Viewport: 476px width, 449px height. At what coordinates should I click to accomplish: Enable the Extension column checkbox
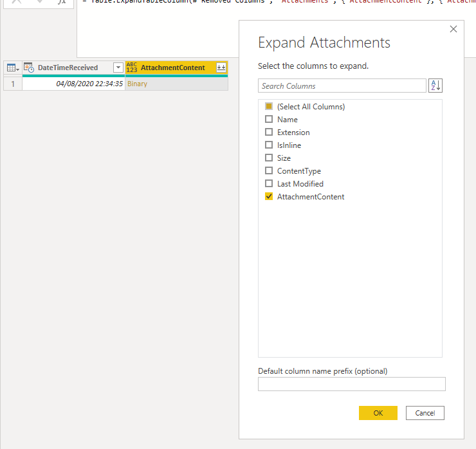click(x=269, y=132)
